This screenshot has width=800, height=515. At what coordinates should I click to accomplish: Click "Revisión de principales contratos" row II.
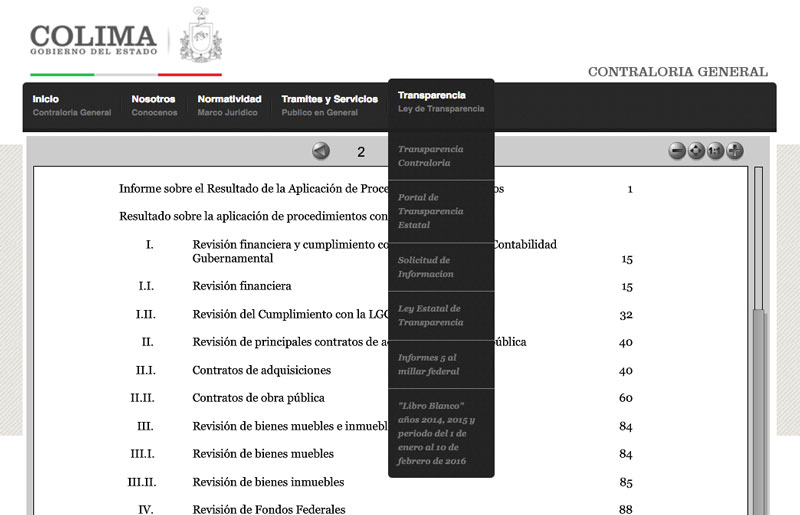click(x=290, y=342)
